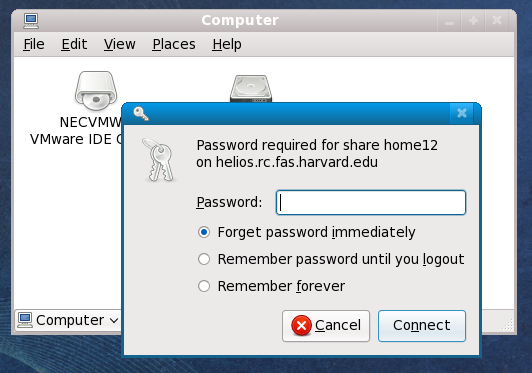Select Forget password immediately option
The width and height of the screenshot is (532, 373).
[204, 232]
